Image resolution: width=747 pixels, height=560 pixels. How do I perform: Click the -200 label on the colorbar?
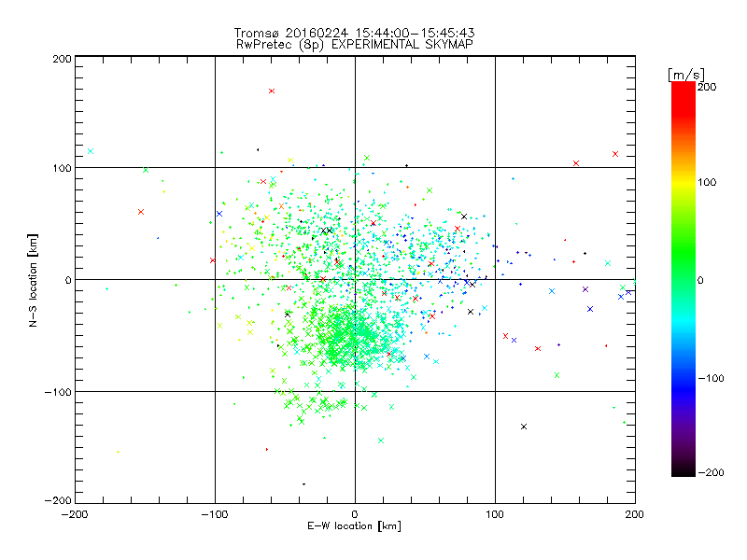point(711,472)
